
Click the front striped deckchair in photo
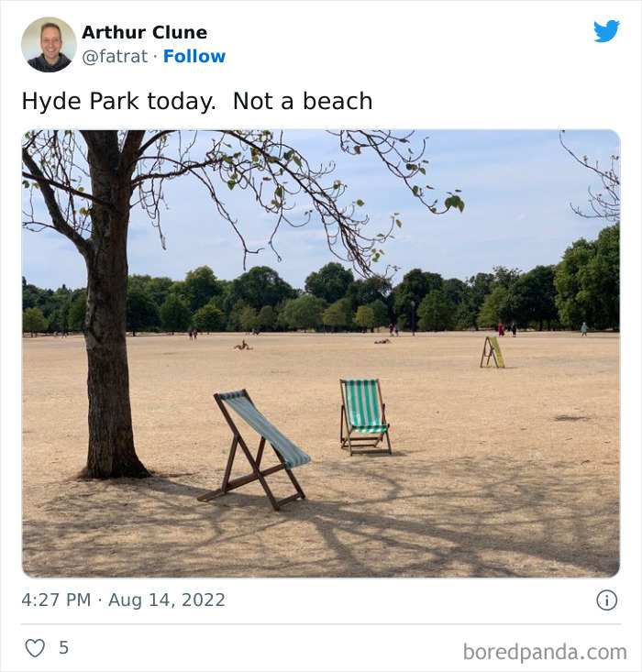[256, 448]
